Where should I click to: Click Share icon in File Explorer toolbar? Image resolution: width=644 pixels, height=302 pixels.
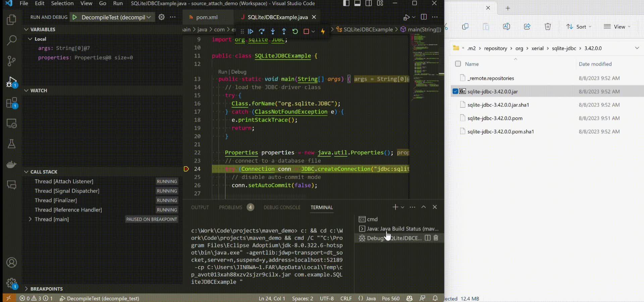click(x=527, y=27)
